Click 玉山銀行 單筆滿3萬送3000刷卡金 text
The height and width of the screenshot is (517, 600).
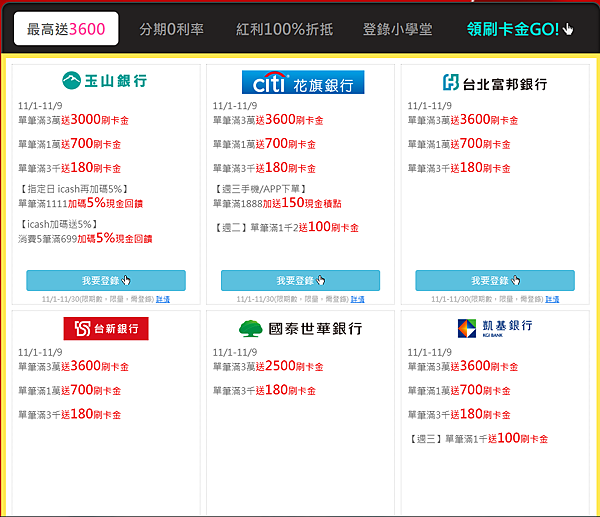tap(73, 120)
